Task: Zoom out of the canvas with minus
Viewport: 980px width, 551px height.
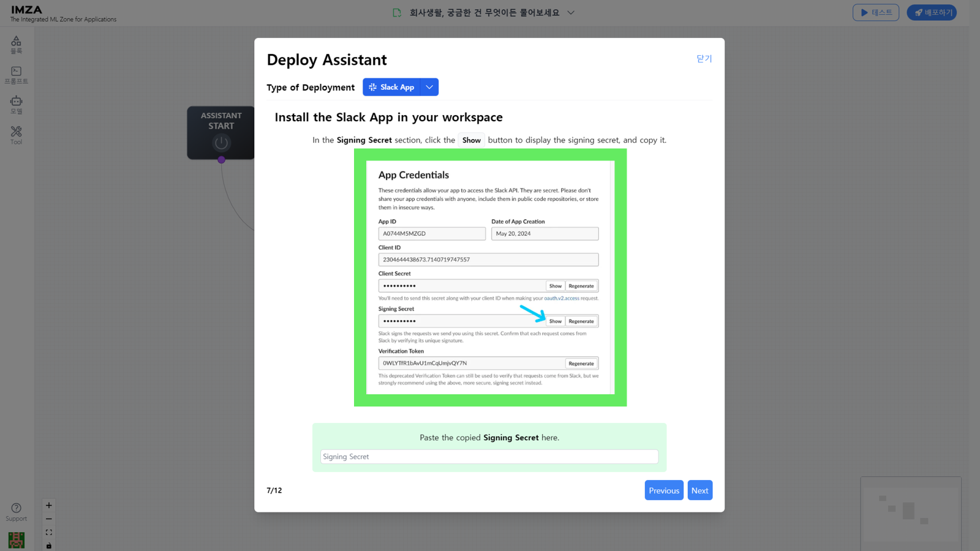Action: pos(49,519)
